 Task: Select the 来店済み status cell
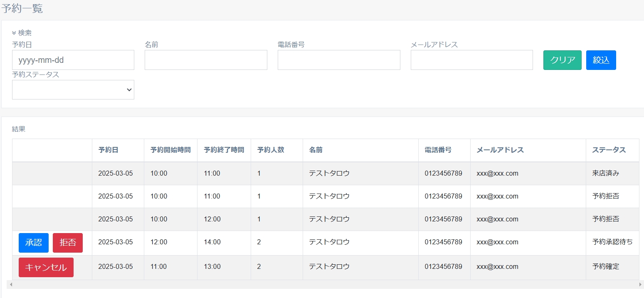click(605, 174)
